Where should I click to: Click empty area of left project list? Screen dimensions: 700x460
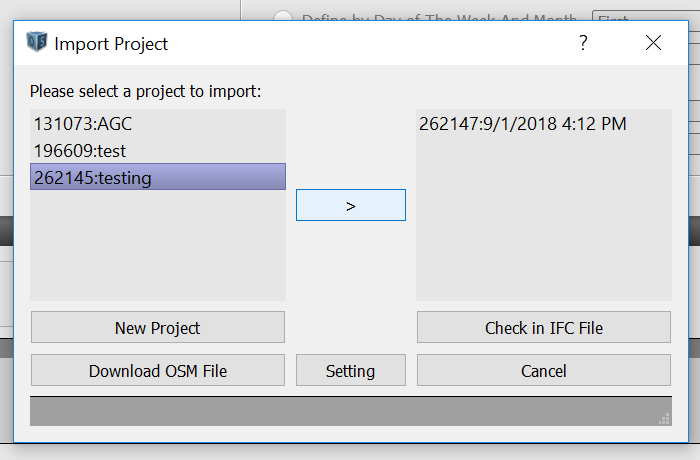click(158, 246)
